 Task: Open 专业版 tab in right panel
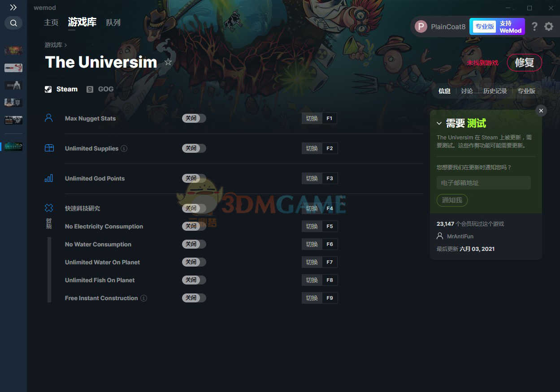(x=526, y=91)
